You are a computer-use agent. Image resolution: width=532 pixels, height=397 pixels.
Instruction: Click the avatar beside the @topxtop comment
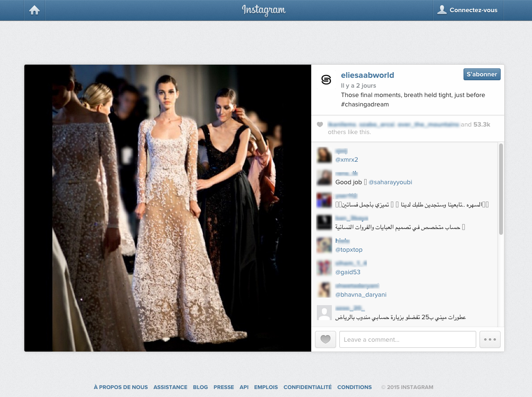[x=324, y=245]
